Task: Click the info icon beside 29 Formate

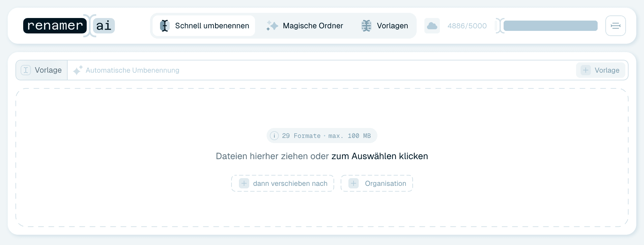Action: (x=274, y=136)
